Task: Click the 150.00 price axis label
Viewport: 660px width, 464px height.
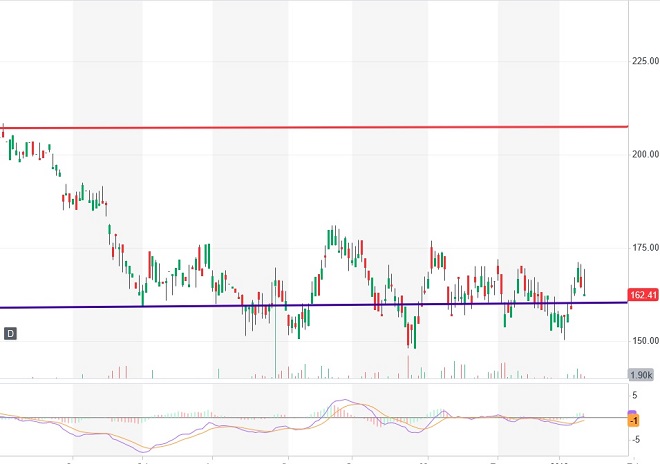Action: (645, 341)
